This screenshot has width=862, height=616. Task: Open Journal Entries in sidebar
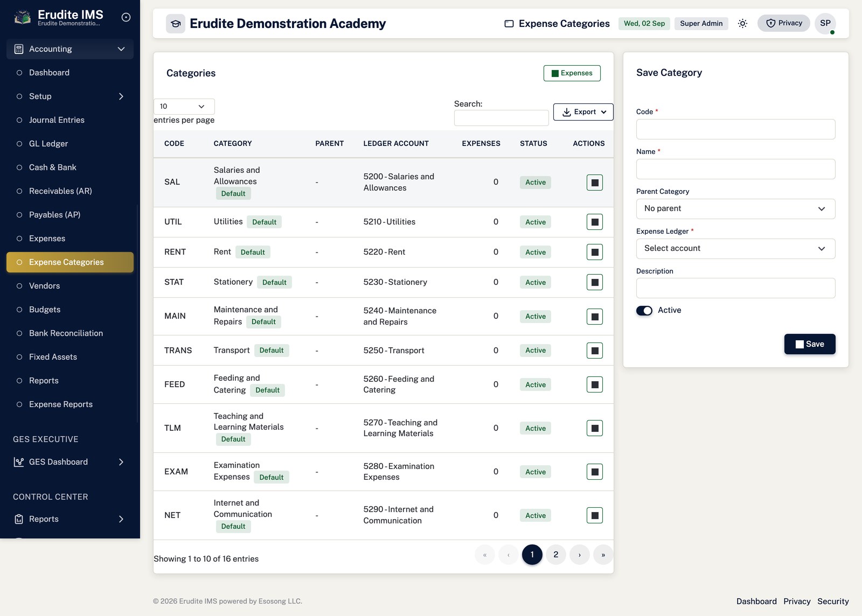pos(70,120)
